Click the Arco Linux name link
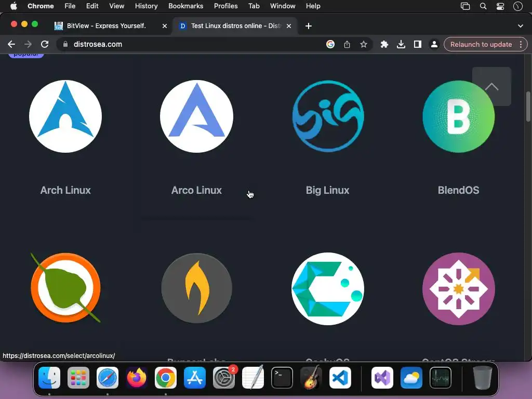Screen dimensions: 532x399 pos(196,190)
